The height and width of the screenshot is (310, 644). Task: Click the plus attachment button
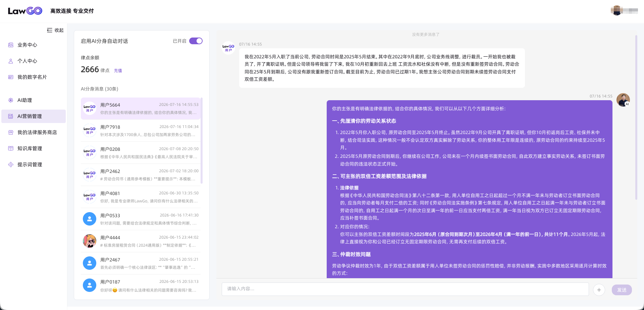(x=599, y=290)
